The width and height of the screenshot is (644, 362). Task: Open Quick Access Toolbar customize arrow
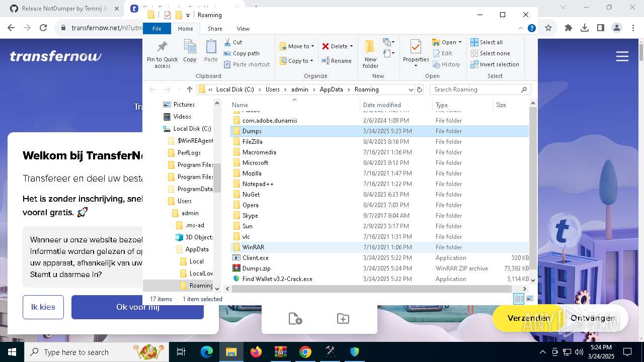[x=188, y=16]
